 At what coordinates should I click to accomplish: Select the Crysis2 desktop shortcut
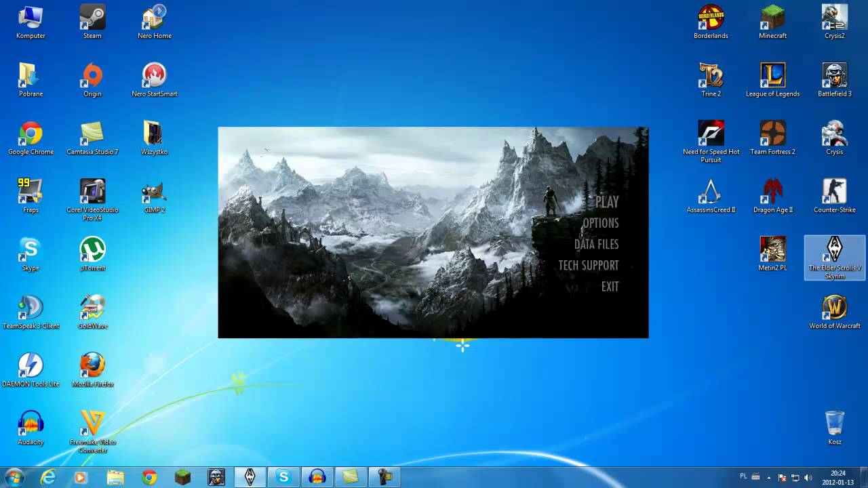835,22
